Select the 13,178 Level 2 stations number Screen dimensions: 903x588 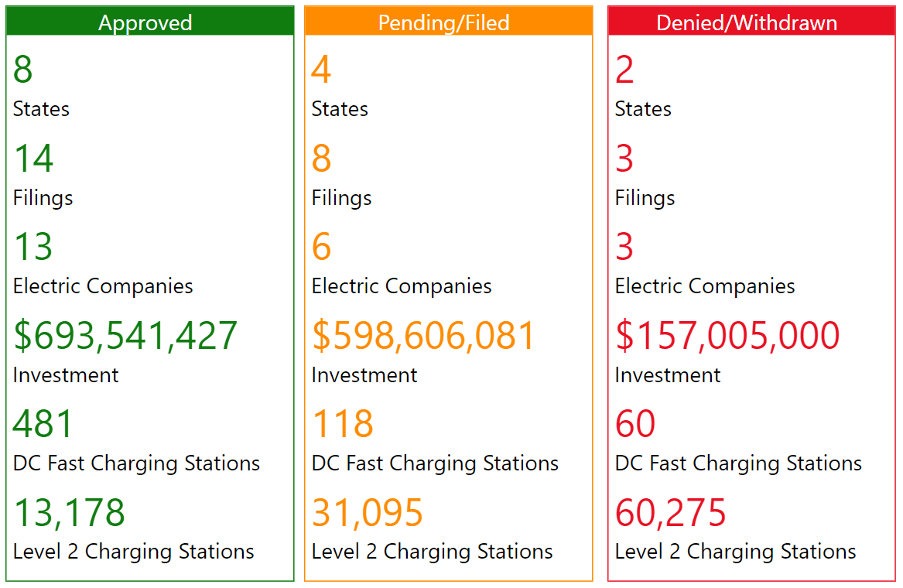(69, 513)
